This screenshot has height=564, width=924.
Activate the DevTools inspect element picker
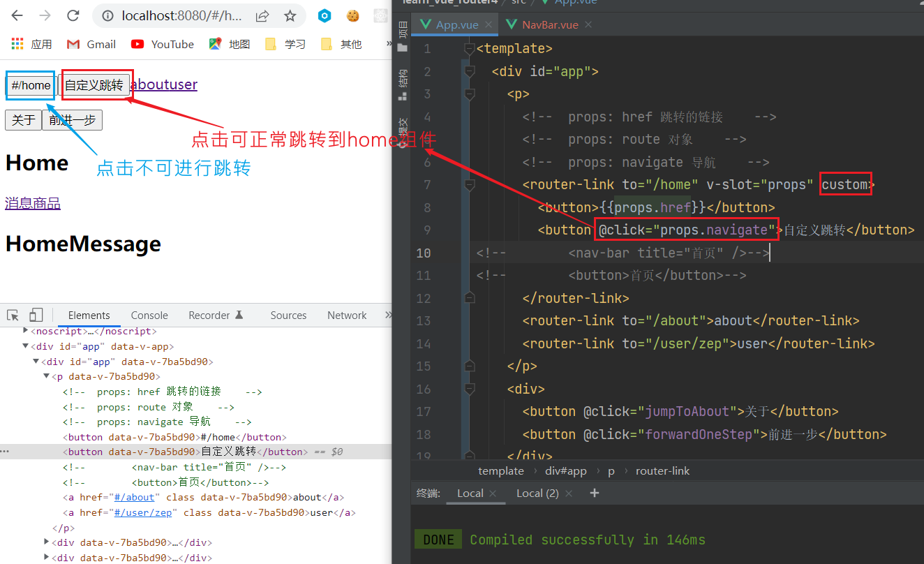coord(13,315)
